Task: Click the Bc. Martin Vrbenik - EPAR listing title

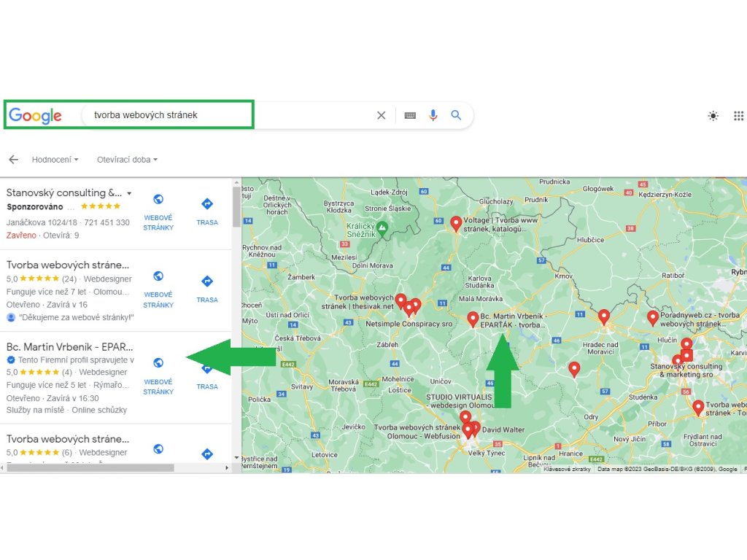Action: [69, 346]
